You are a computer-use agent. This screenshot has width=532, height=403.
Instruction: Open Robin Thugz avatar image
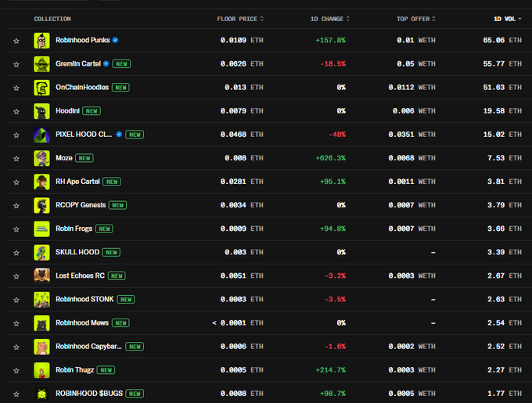click(x=41, y=370)
